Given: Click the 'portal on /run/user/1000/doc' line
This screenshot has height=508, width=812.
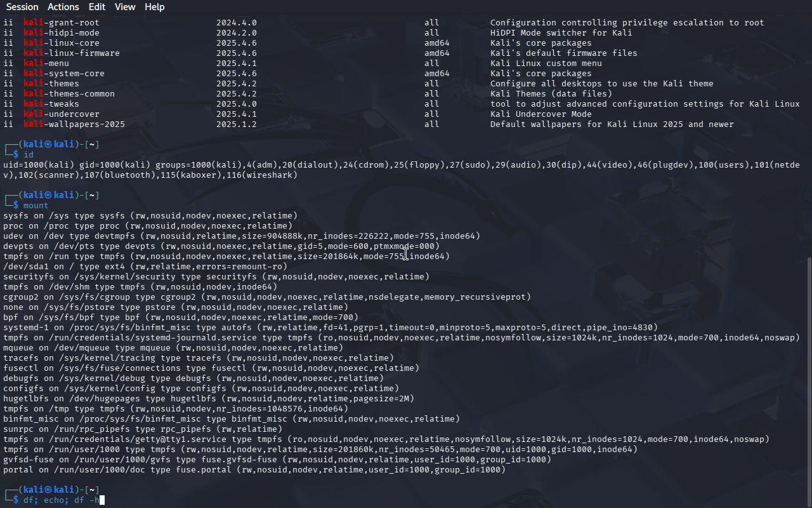Looking at the screenshot, I should pos(254,470).
